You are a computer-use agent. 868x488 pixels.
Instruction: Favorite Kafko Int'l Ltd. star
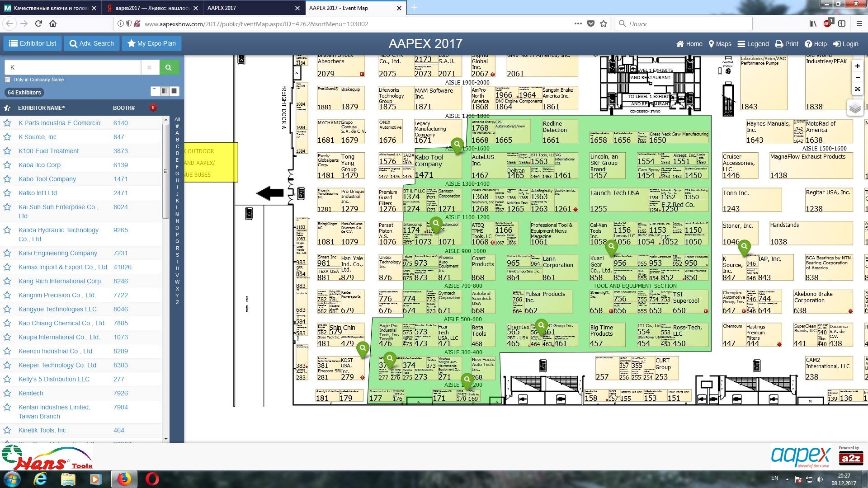[x=7, y=193]
